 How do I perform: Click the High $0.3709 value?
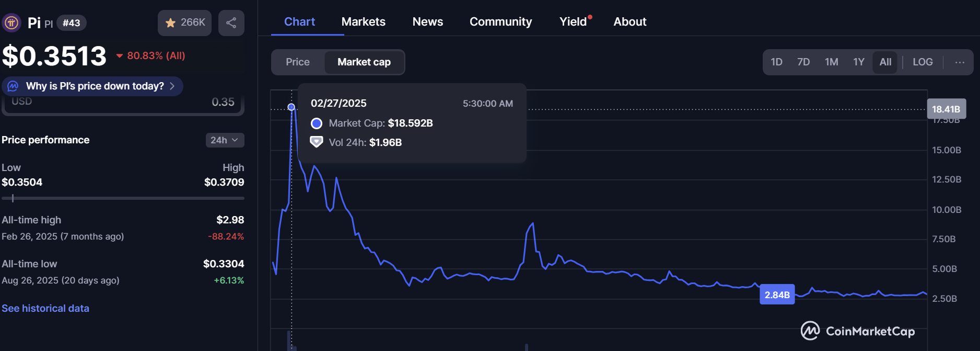224,183
